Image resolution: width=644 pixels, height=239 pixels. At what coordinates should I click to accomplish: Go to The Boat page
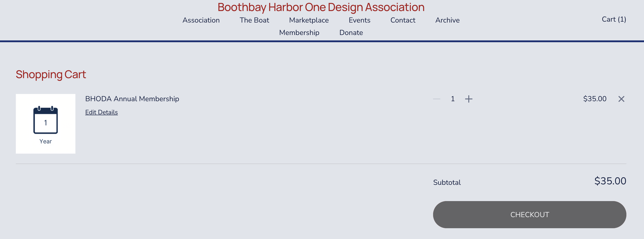255,20
